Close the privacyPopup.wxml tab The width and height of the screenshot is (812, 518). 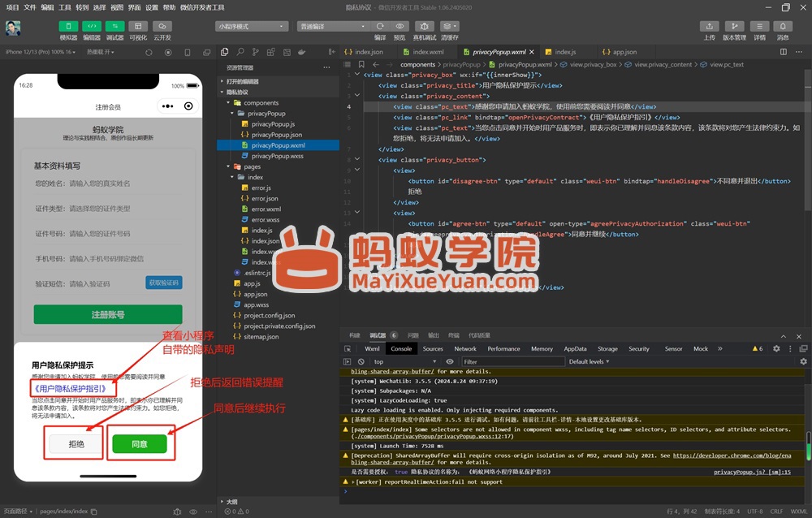point(532,52)
